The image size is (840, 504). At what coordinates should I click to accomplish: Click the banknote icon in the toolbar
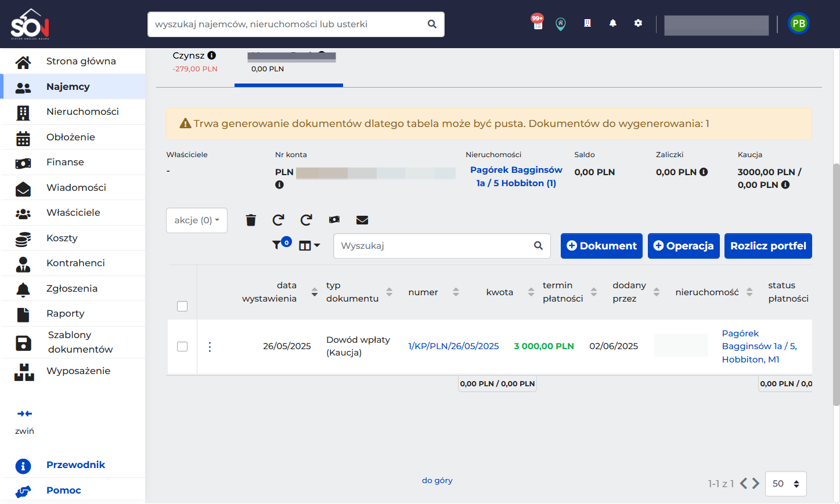334,220
